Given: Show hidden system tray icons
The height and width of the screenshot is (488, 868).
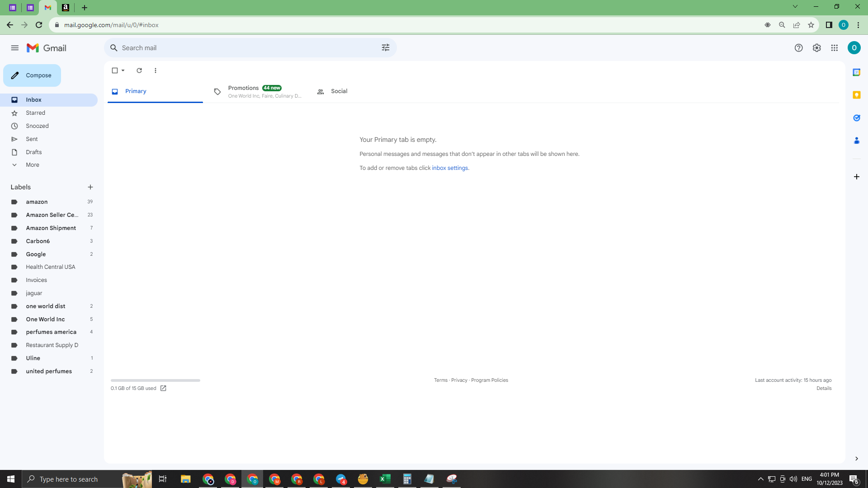Looking at the screenshot, I should point(761,479).
